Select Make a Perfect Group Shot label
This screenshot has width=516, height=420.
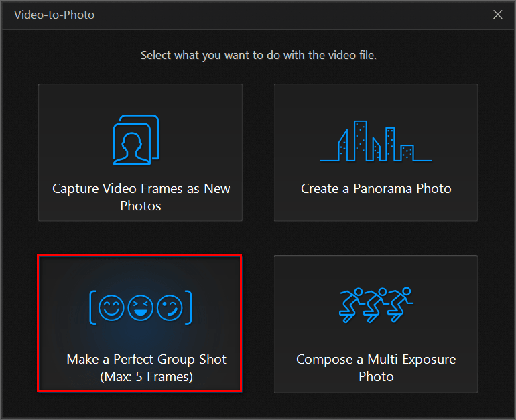tap(147, 359)
